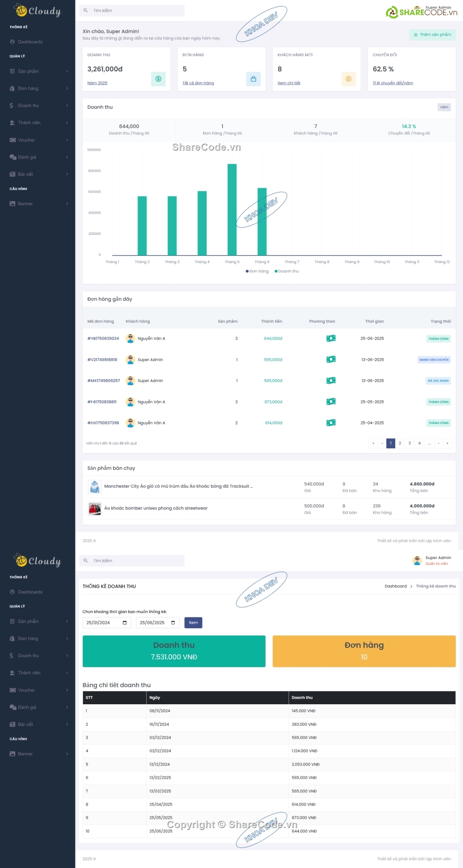
Task: Click the tallest teal bar for Tháng 5
Action: 232,210
